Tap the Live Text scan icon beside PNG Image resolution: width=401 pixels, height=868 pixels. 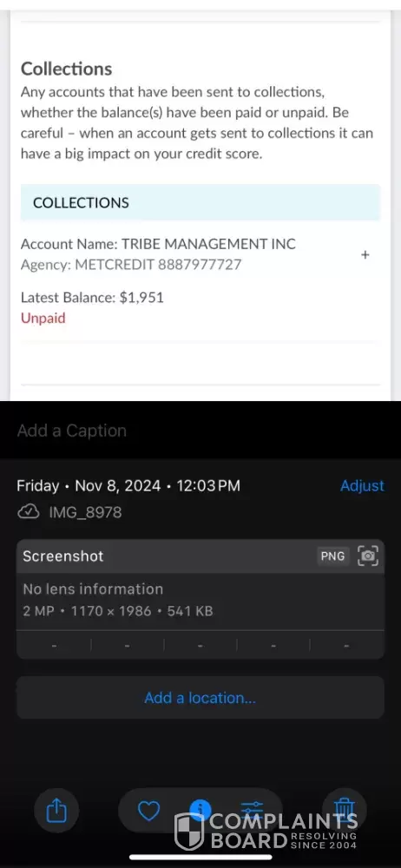pos(368,556)
